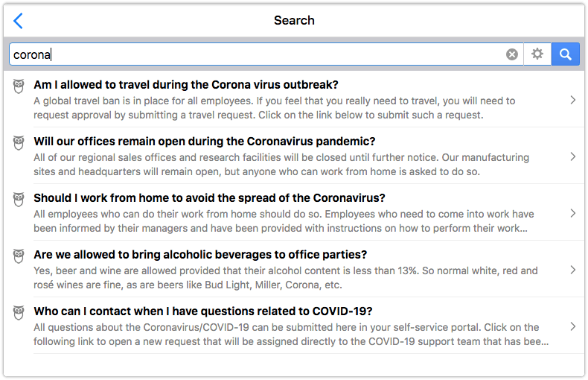Click owl icon beside alcoholic beverages question
This screenshot has height=380, width=588.
click(19, 256)
